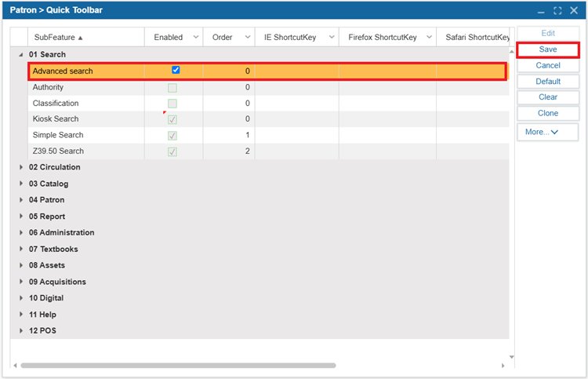Open Enabled column filter dropdown arrow
The width and height of the screenshot is (588, 379).
pos(195,38)
